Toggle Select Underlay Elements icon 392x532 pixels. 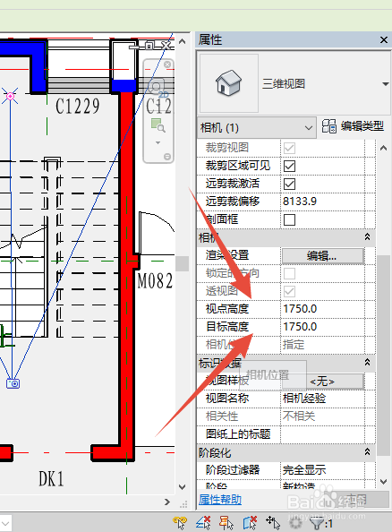pyautogui.click(x=203, y=523)
